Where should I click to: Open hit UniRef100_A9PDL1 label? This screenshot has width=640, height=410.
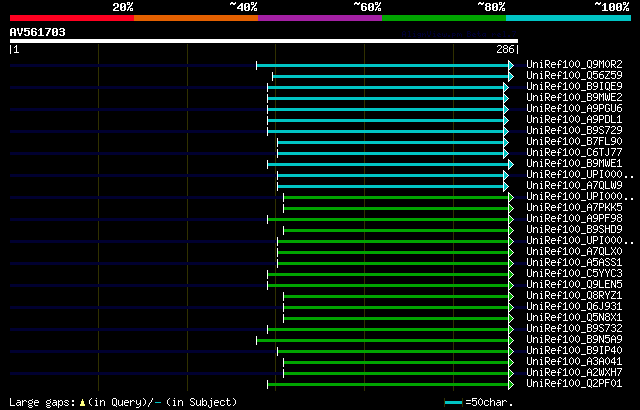pos(574,120)
